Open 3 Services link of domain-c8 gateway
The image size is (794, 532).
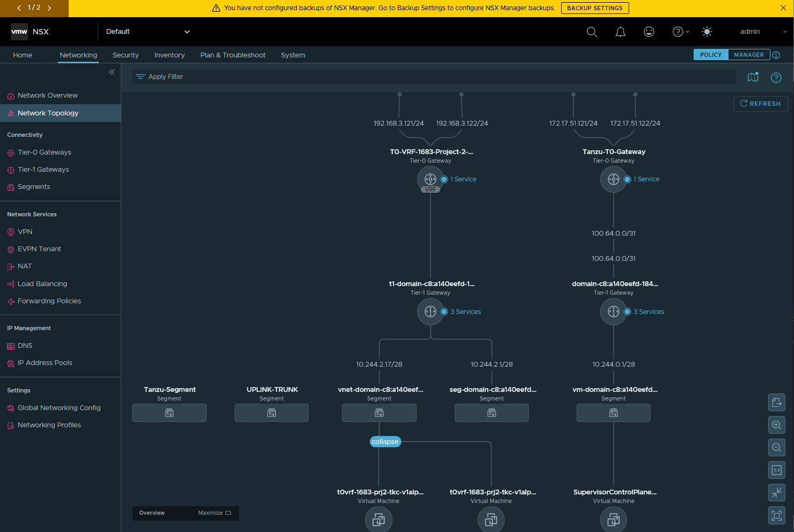click(x=649, y=312)
